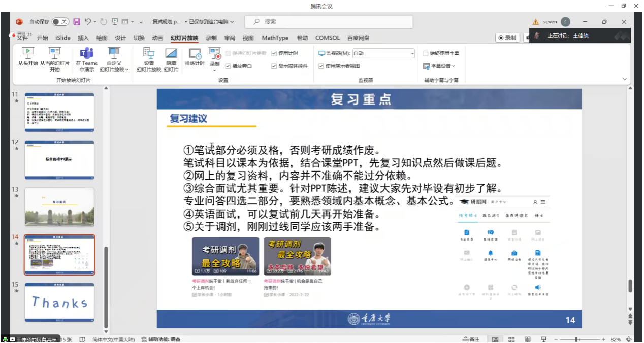The height and width of the screenshot is (343, 644).
Task: Uncheck Use Timings (使用计时) checkbox
Action: click(x=274, y=53)
